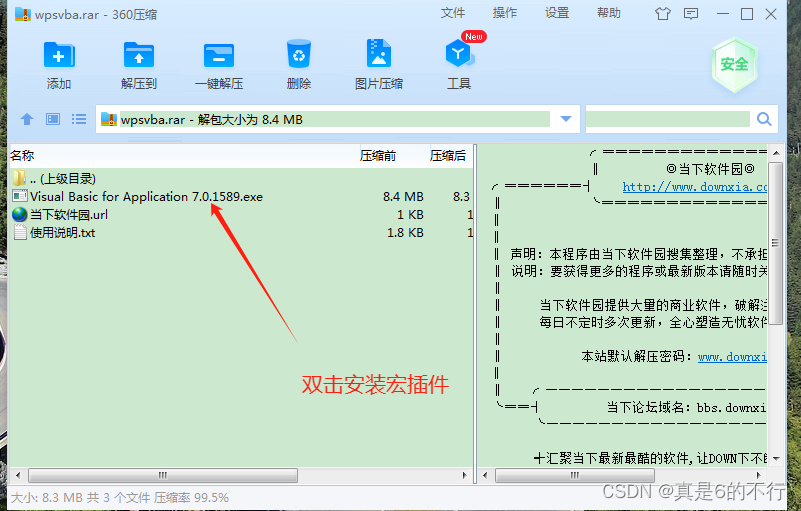
Task: Click the 删除 (Delete) recycle icon
Action: pyautogui.click(x=299, y=54)
